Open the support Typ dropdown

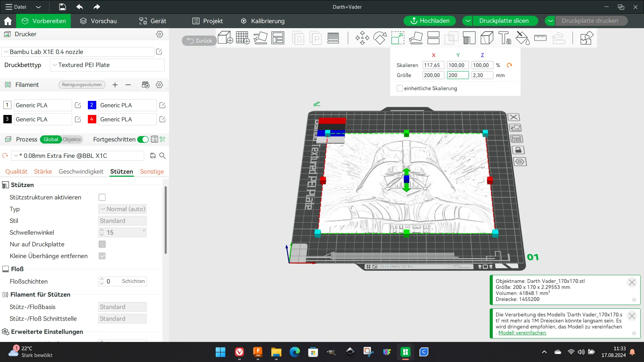click(122, 209)
